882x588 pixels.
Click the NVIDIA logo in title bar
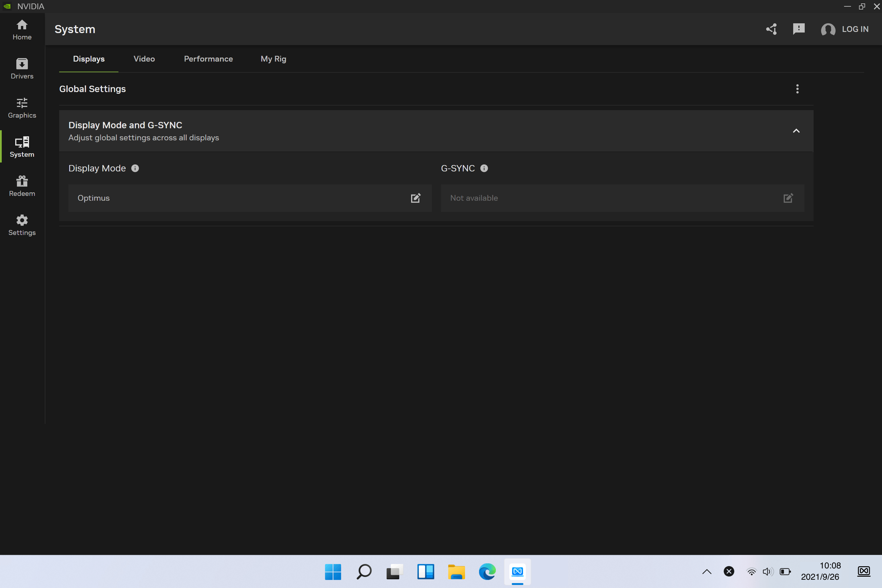[x=7, y=6]
